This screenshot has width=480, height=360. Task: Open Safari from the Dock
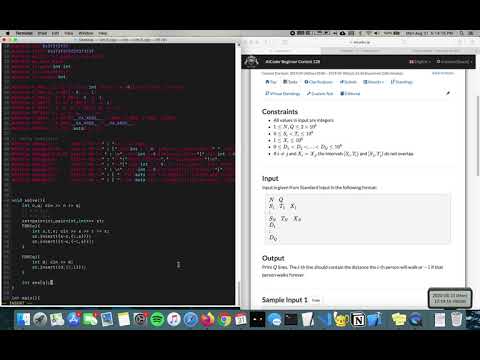[x=191, y=319]
